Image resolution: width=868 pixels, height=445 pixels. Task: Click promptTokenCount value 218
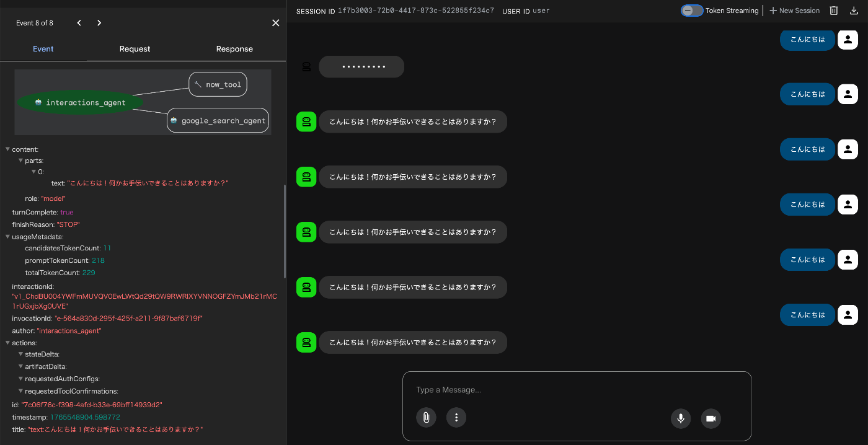click(98, 260)
